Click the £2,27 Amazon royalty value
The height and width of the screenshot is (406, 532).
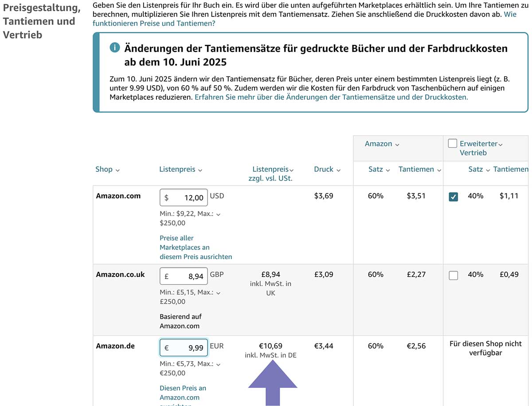point(416,274)
